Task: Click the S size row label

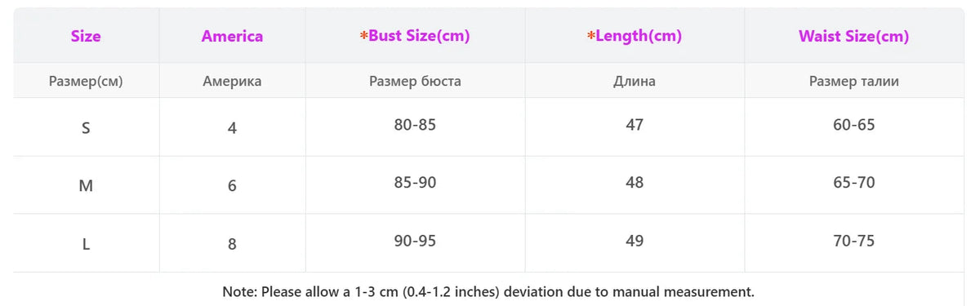Action: pyautogui.click(x=86, y=128)
